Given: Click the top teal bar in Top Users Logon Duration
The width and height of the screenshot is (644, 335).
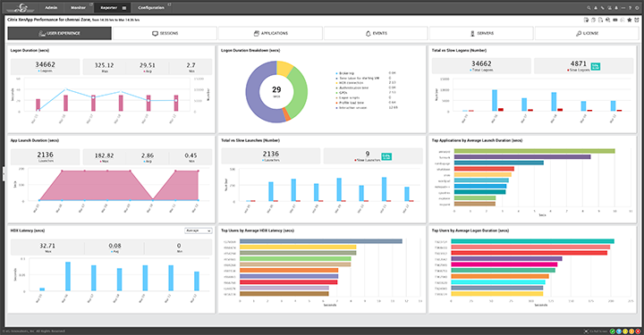Looking at the screenshot, I should click(533, 241).
